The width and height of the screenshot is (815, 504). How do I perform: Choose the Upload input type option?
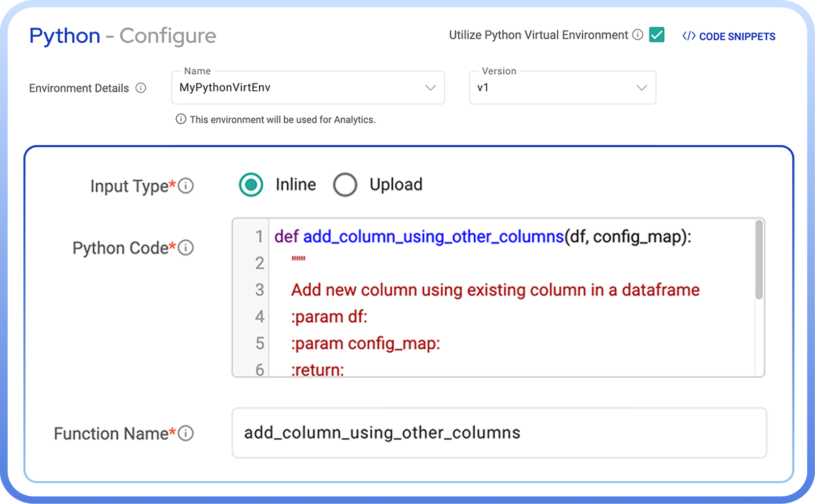(345, 185)
